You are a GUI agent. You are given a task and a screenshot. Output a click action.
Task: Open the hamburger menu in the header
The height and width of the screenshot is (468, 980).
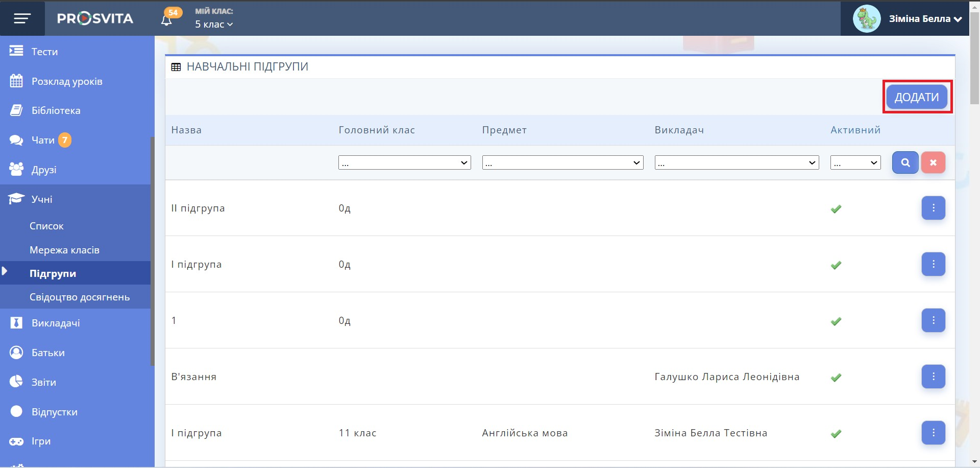pos(22,19)
